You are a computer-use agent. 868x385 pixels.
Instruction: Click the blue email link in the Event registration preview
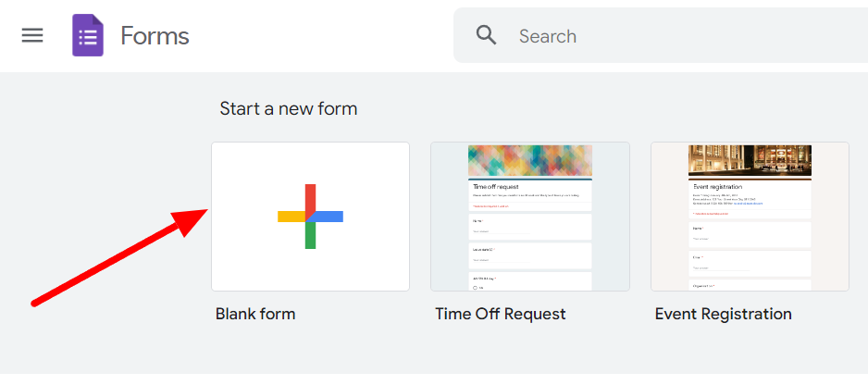pyautogui.click(x=750, y=204)
